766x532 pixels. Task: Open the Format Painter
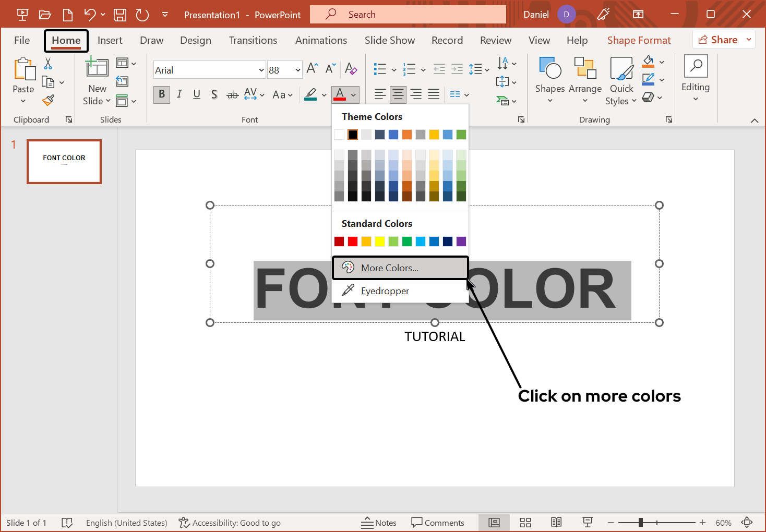(x=49, y=100)
